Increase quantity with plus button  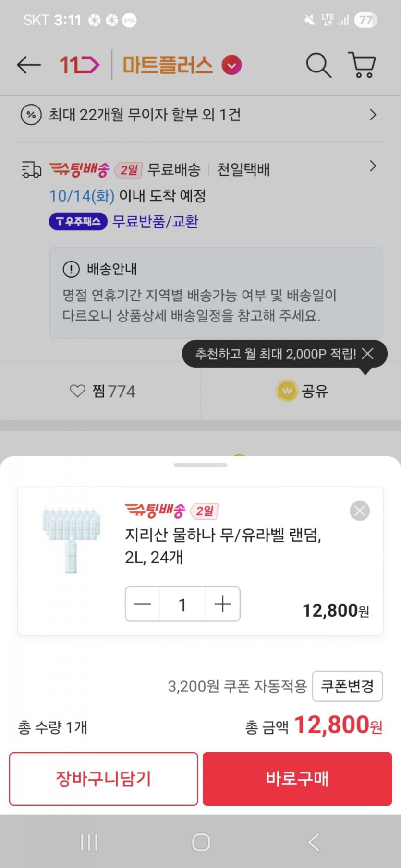223,604
